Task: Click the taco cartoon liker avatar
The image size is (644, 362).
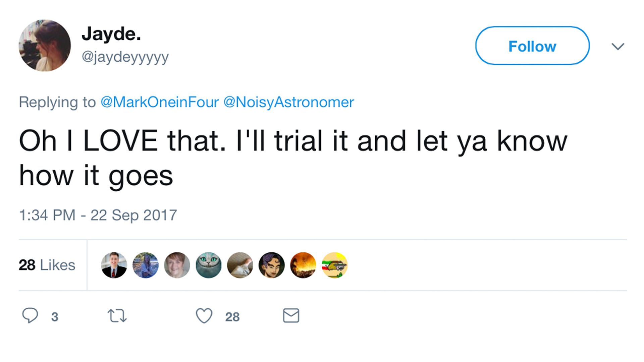Action: 334,265
